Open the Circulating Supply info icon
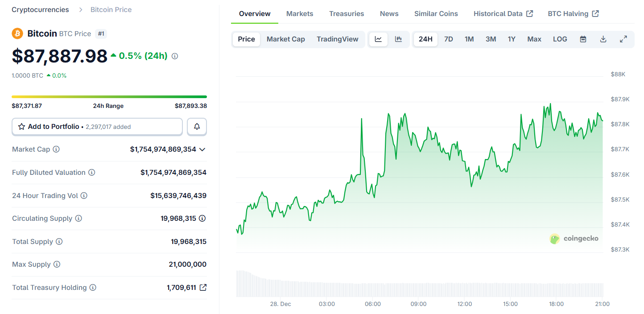 (x=78, y=219)
